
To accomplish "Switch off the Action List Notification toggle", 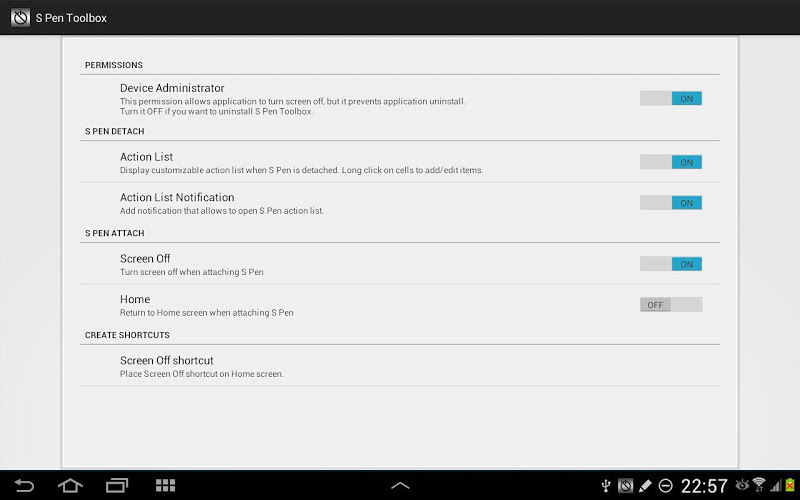I will pos(671,203).
